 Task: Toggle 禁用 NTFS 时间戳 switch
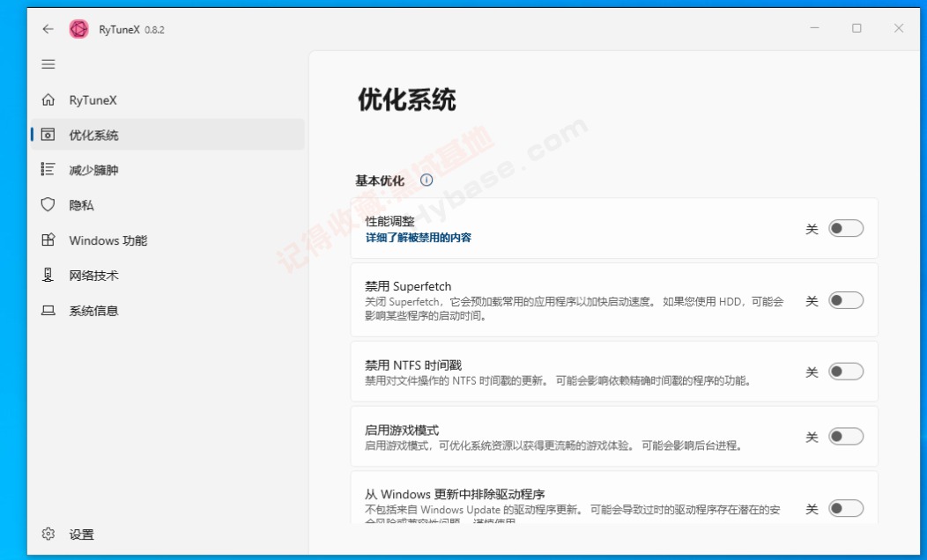(x=845, y=372)
